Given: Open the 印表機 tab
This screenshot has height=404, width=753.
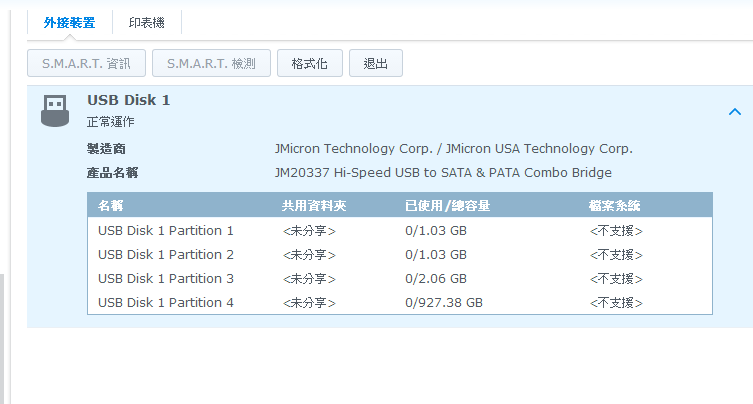Looking at the screenshot, I should pos(146,23).
